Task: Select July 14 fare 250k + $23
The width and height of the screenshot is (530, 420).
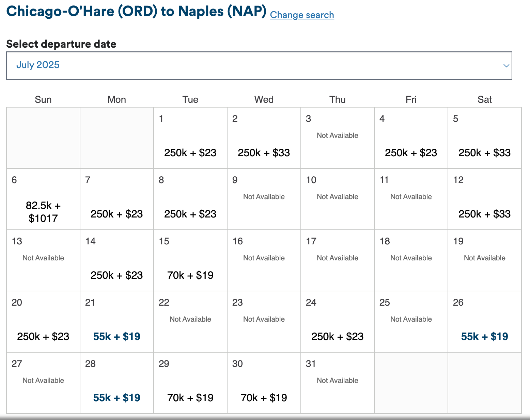Action: pyautogui.click(x=116, y=275)
